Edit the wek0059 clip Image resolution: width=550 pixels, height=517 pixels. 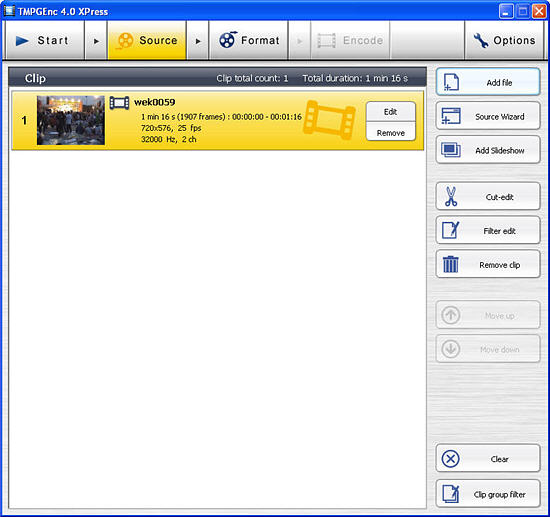[390, 112]
